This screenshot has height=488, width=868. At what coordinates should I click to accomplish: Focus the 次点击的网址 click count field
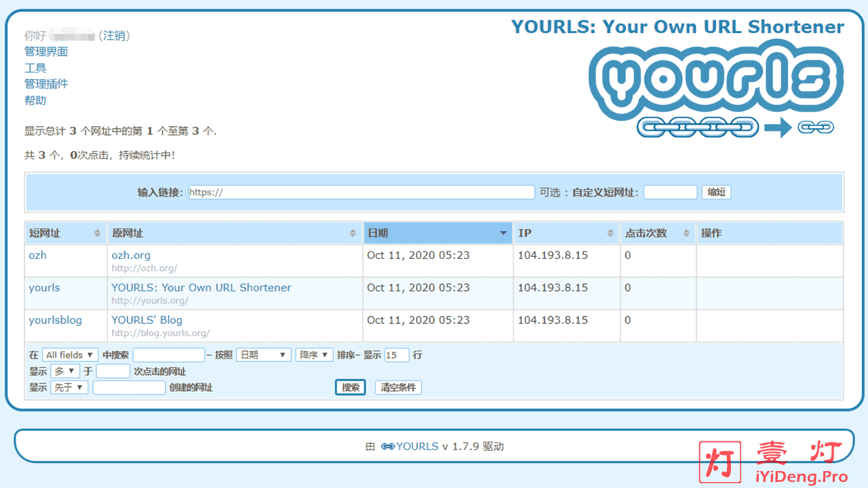113,371
